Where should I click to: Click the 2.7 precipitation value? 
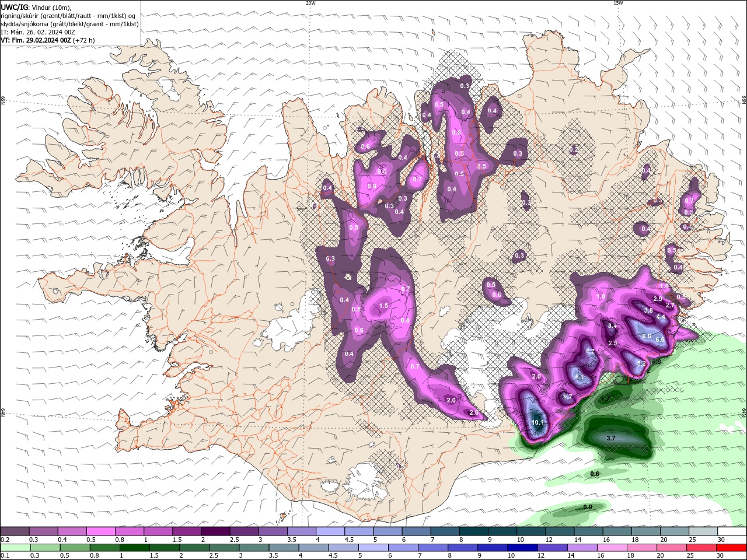pos(670,306)
